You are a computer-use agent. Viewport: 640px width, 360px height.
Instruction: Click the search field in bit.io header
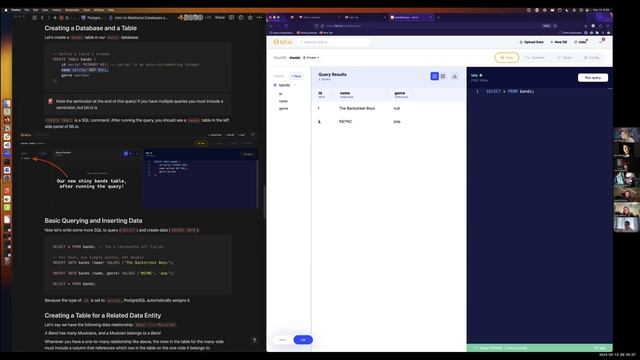tap(334, 42)
